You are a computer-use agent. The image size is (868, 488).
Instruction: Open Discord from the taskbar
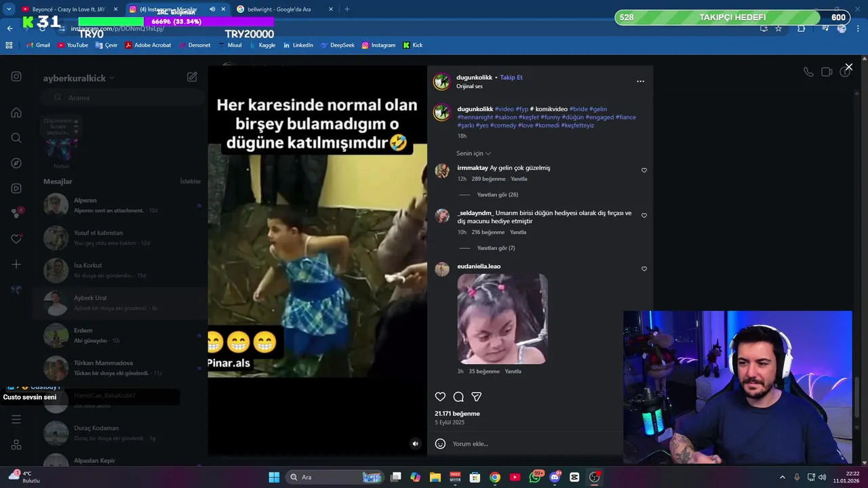[x=555, y=477]
